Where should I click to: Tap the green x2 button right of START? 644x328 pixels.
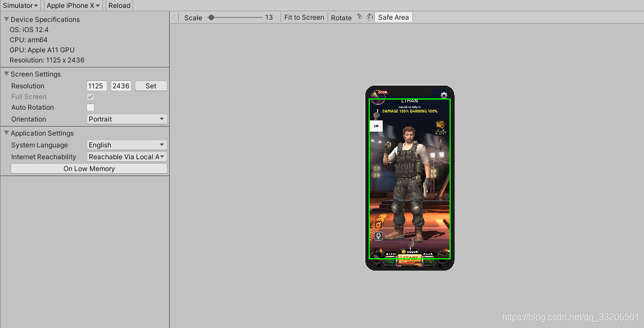point(430,262)
